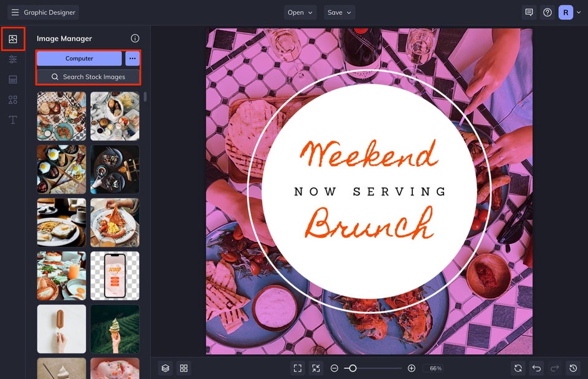Open the Customize sliders sidebar tab
This screenshot has height=379, width=588.
click(12, 59)
